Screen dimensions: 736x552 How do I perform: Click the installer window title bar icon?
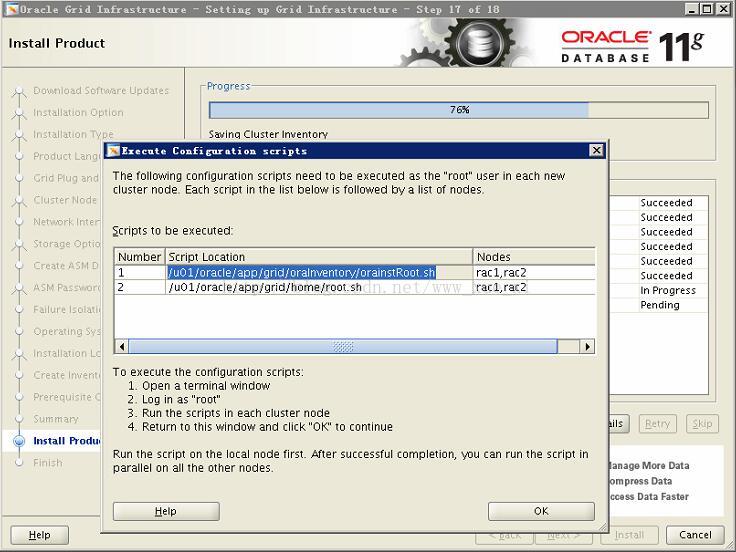pyautogui.click(x=11, y=8)
